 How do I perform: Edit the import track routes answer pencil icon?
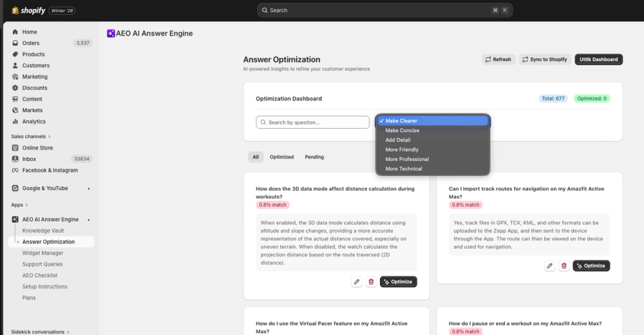click(549, 265)
